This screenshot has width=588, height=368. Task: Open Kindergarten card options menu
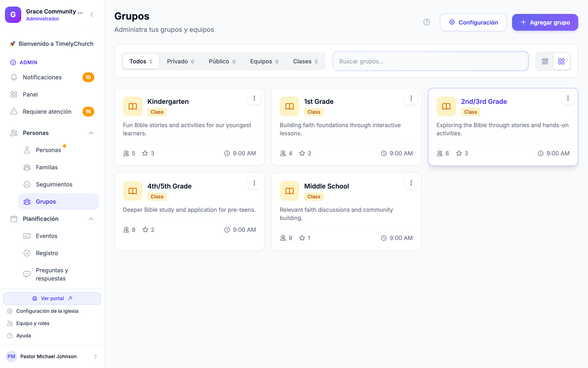pos(254,98)
